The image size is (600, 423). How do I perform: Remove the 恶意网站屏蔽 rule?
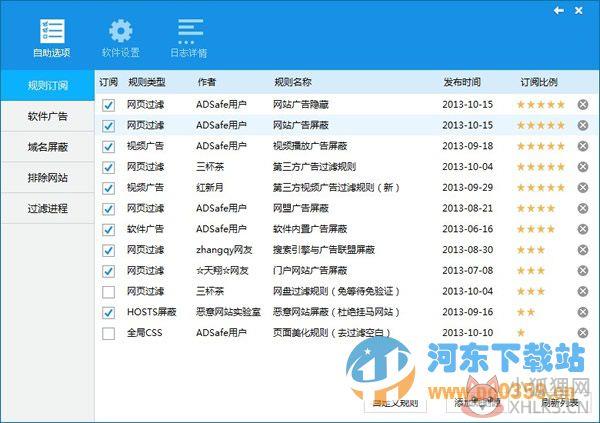583,312
